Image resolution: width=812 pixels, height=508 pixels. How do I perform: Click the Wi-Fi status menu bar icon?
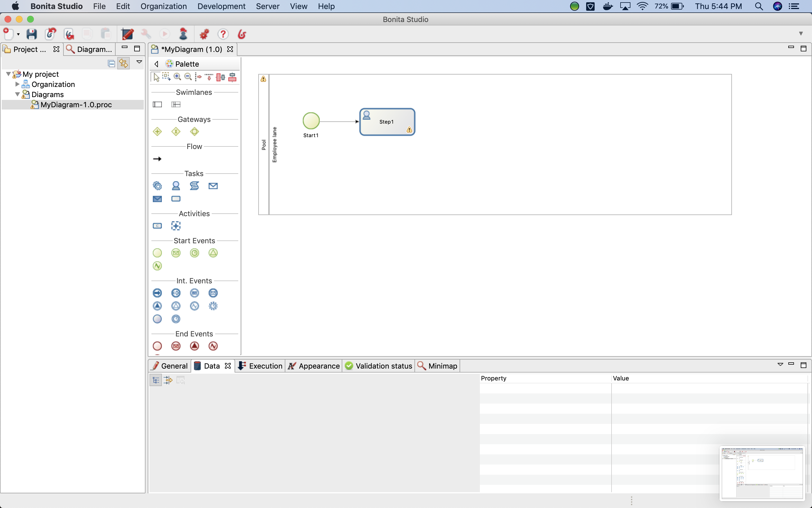click(x=642, y=6)
